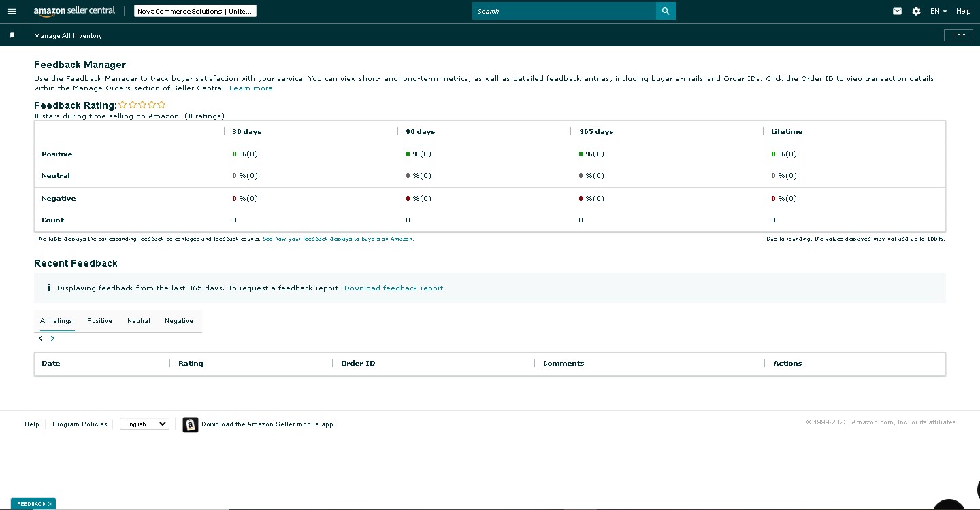
Task: Go to the previous feedback page arrow
Action: [41, 339]
